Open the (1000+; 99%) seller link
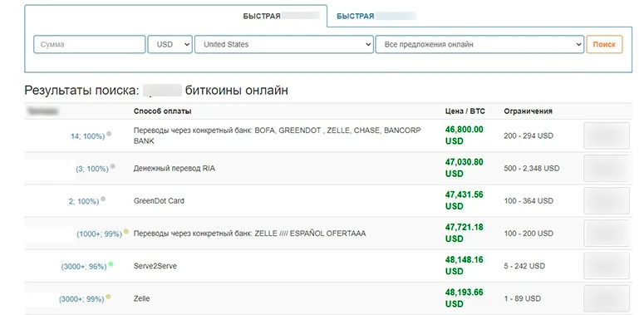 tap(100, 234)
